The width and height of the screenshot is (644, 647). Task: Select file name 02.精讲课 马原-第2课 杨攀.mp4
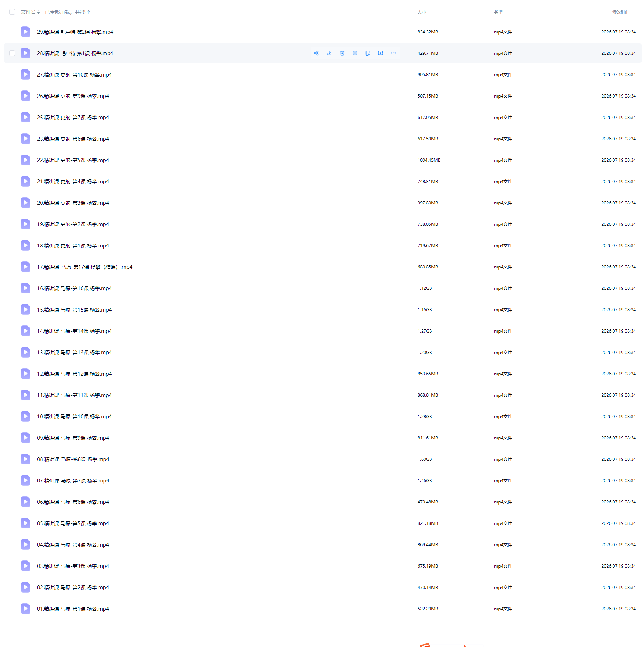point(73,588)
